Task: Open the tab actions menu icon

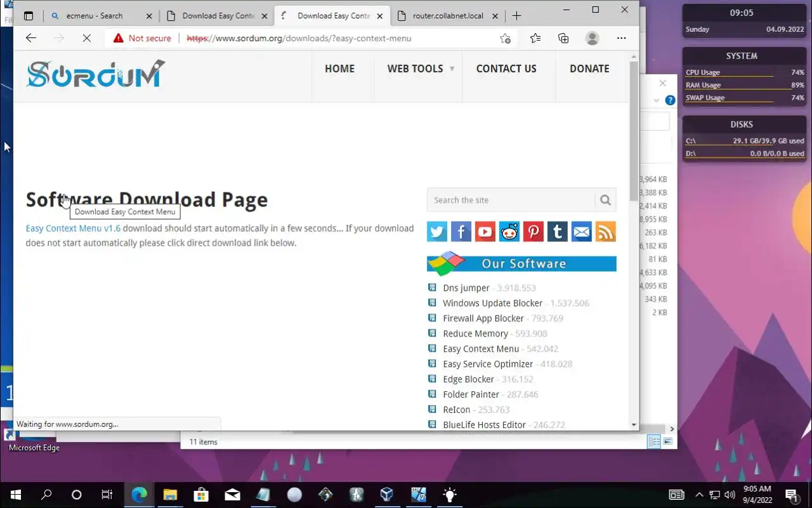Action: [29, 16]
